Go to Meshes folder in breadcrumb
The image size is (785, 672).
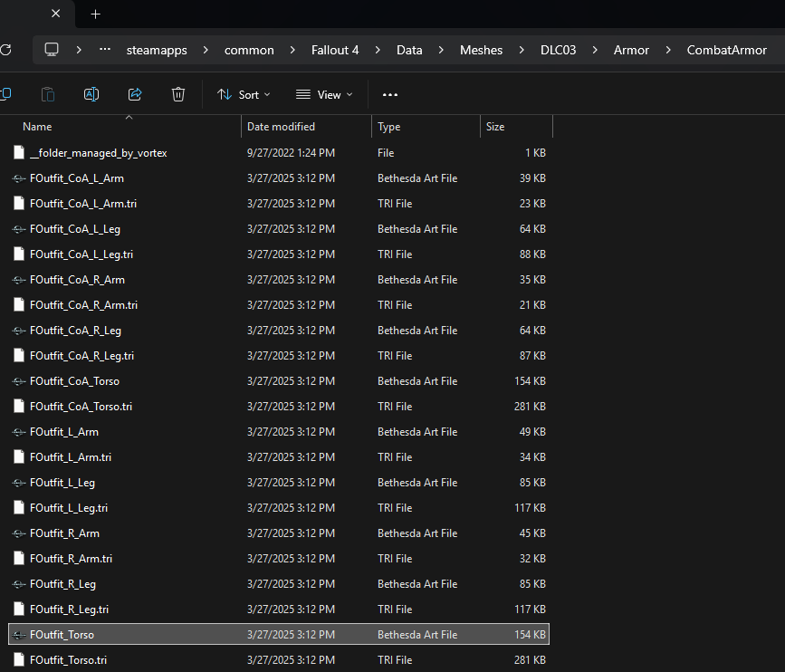(481, 50)
